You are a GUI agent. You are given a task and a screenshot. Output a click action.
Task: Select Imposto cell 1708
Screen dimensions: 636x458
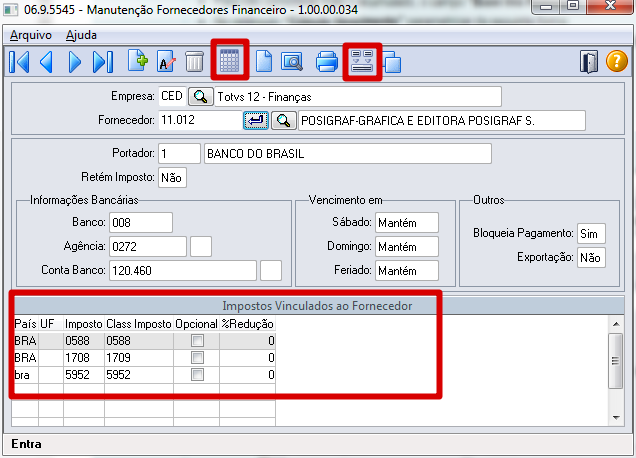84,358
